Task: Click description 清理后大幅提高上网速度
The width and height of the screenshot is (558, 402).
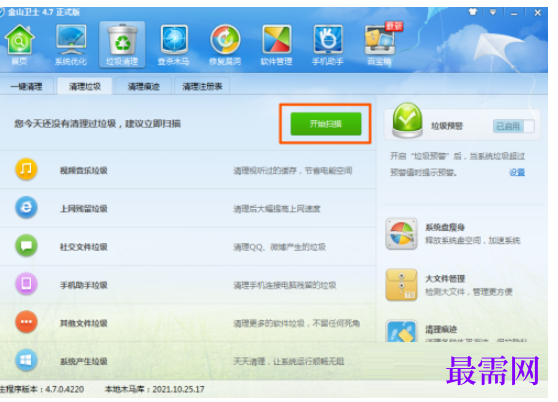Action: point(277,208)
